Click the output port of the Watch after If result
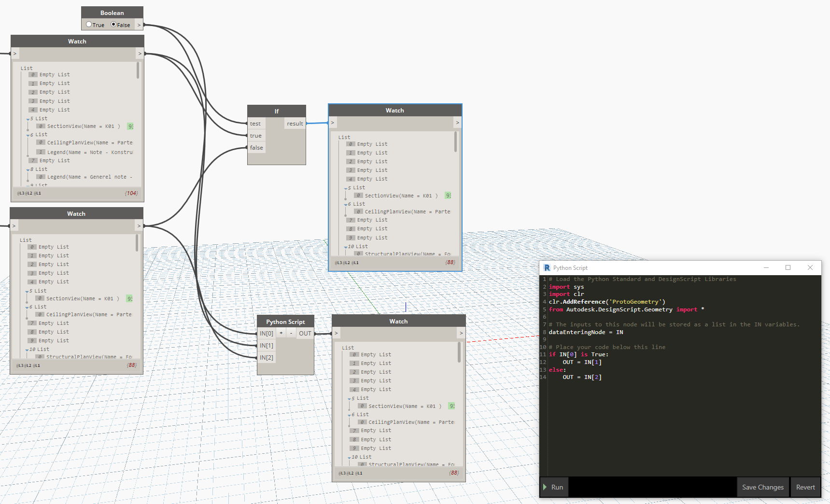830x504 pixels. click(x=458, y=123)
